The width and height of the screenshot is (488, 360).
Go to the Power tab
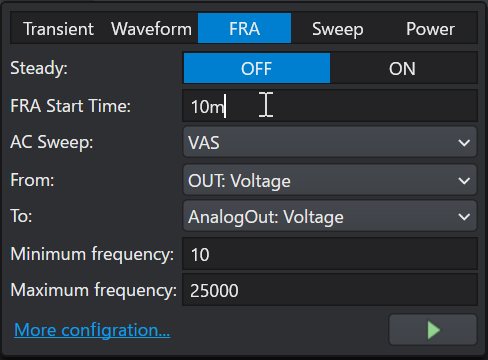430,29
